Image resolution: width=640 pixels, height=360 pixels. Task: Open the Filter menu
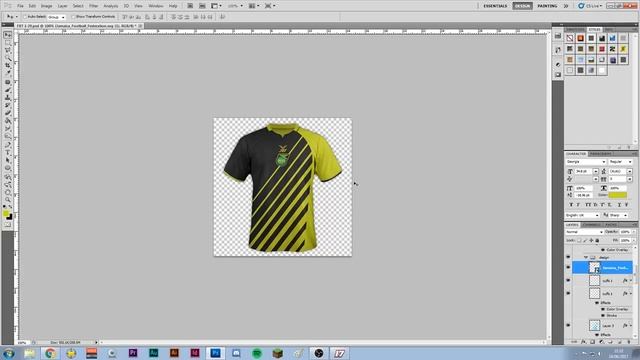93,6
